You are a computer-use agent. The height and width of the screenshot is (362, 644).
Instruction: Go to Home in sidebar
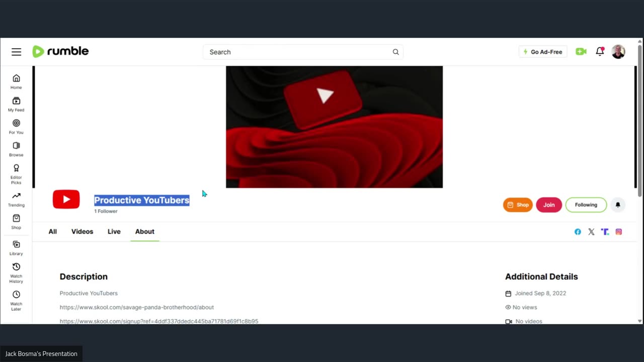pyautogui.click(x=16, y=81)
